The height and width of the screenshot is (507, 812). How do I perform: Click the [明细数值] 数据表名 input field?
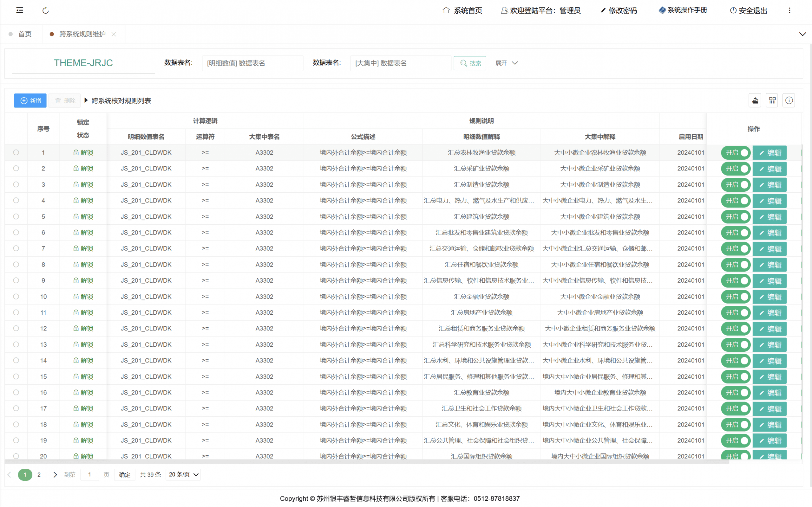(x=252, y=63)
